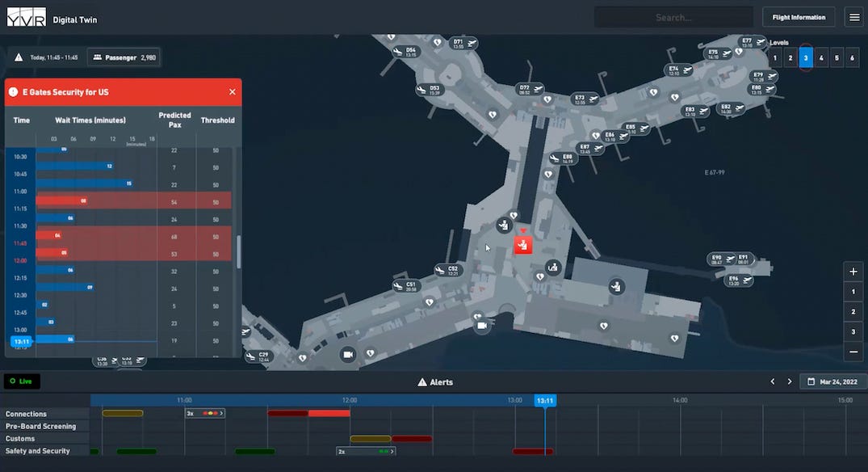Click the zoom out minus control
Screen dimensions: 868x472
coord(853,352)
